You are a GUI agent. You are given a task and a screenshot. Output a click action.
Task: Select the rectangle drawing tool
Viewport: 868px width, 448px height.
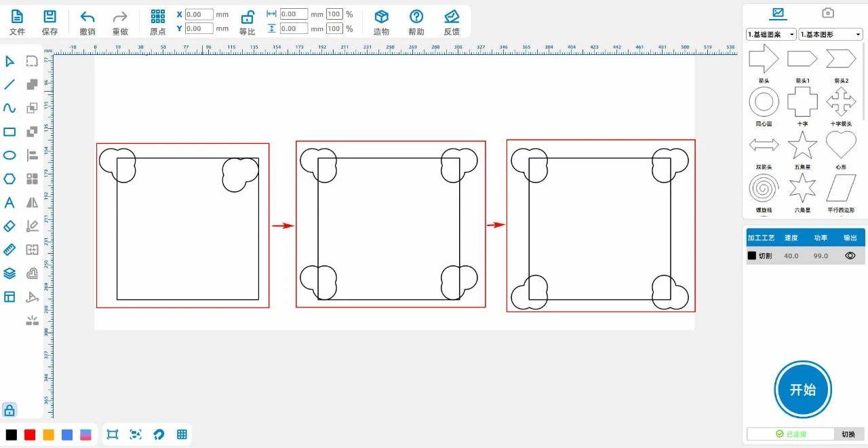point(9,132)
